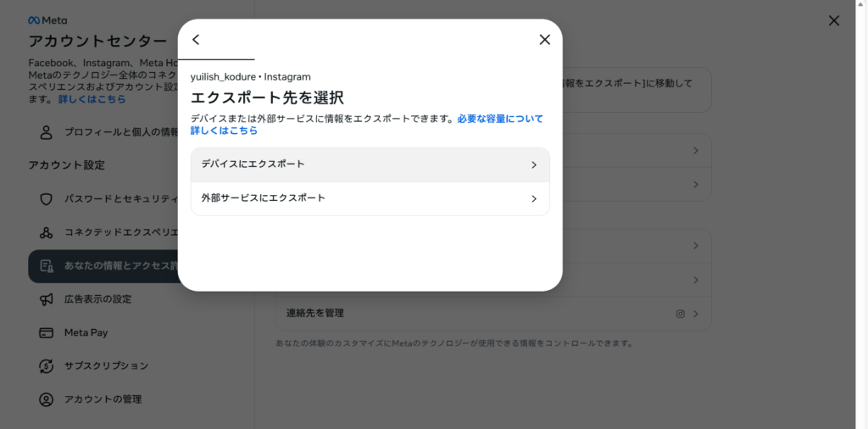868x429 pixels.
Task: Open 詳しくはこちら link in sidebar
Action: (92, 99)
